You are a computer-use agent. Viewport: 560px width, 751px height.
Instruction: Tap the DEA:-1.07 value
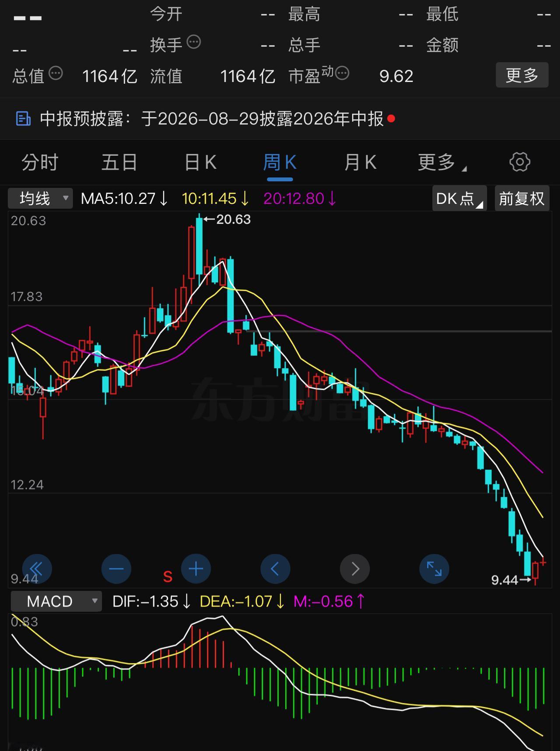(x=242, y=601)
